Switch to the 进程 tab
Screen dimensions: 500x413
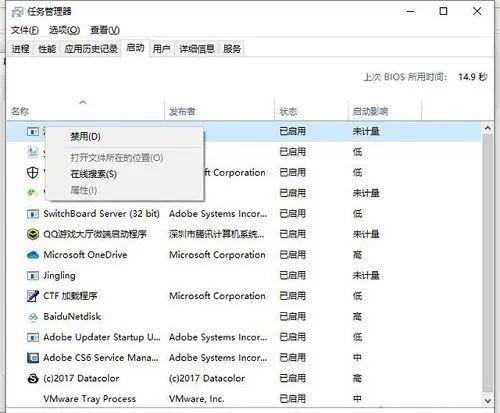(21, 49)
